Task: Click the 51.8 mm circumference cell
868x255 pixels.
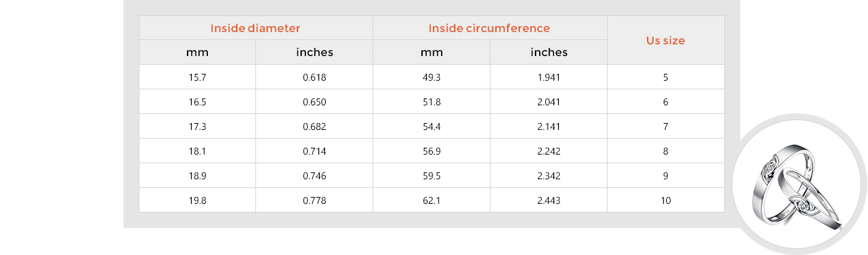Action: pos(432,102)
